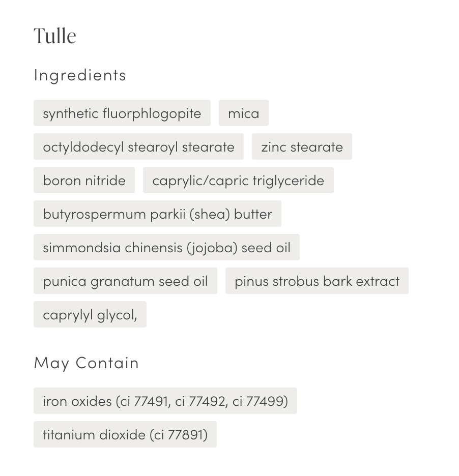Click the "ci 77491" code in iron oxides
This screenshot has height=476, width=459.
click(145, 401)
